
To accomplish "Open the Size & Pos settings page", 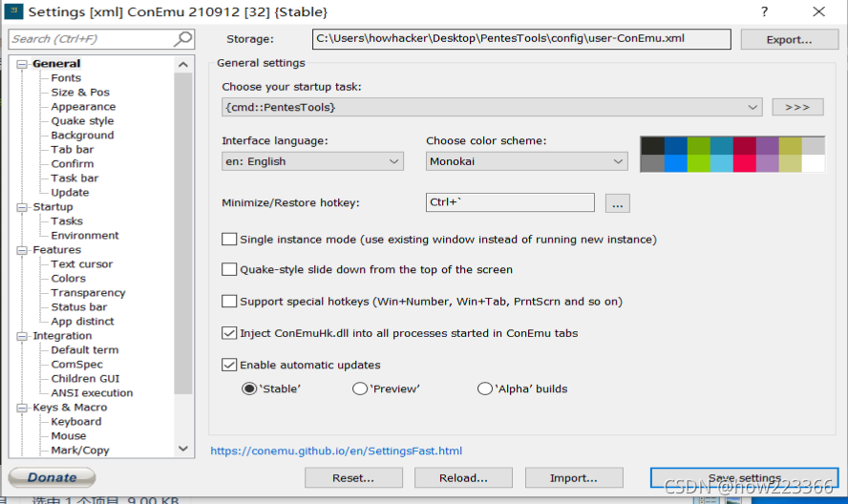I will pyautogui.click(x=80, y=92).
